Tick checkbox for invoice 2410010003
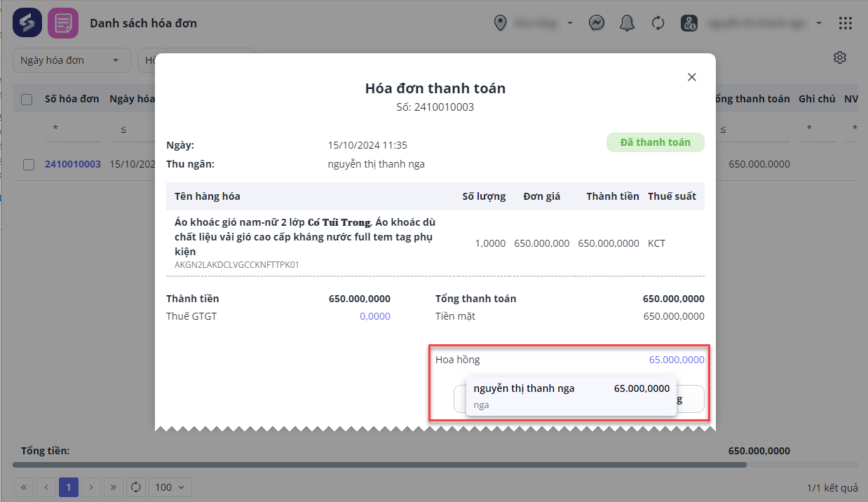Viewport: 868px width, 502px height. tap(29, 165)
